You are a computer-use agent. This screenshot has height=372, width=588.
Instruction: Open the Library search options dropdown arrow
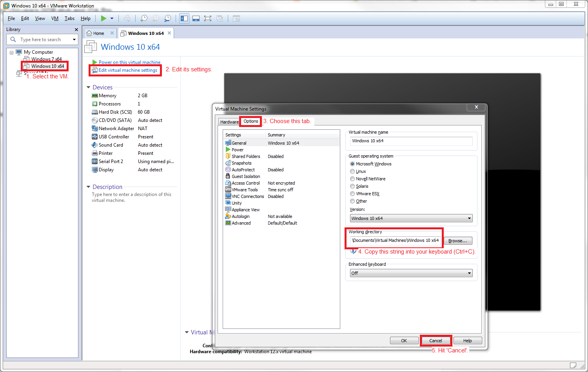(74, 40)
